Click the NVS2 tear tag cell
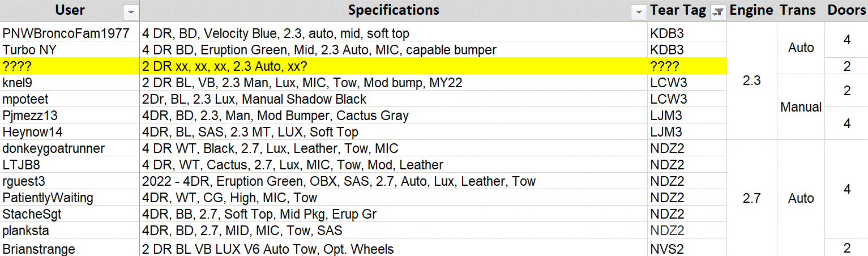Screen dimensions: 868x256 click(687, 249)
